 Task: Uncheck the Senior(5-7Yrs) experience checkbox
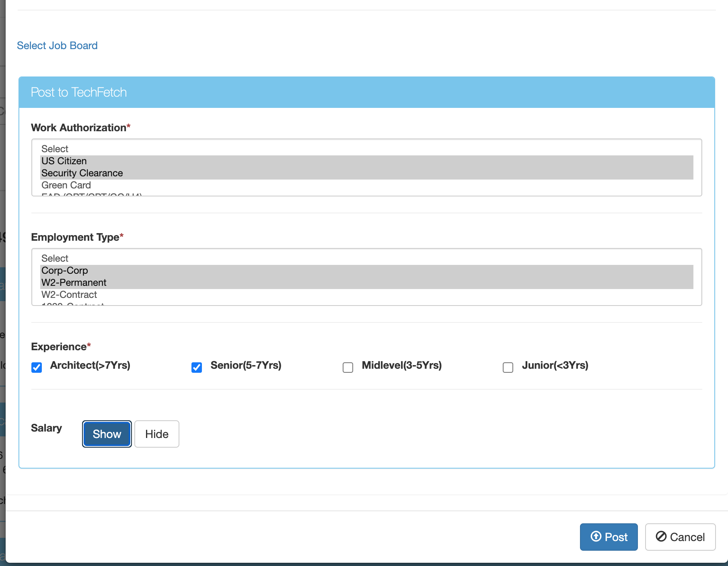point(197,367)
